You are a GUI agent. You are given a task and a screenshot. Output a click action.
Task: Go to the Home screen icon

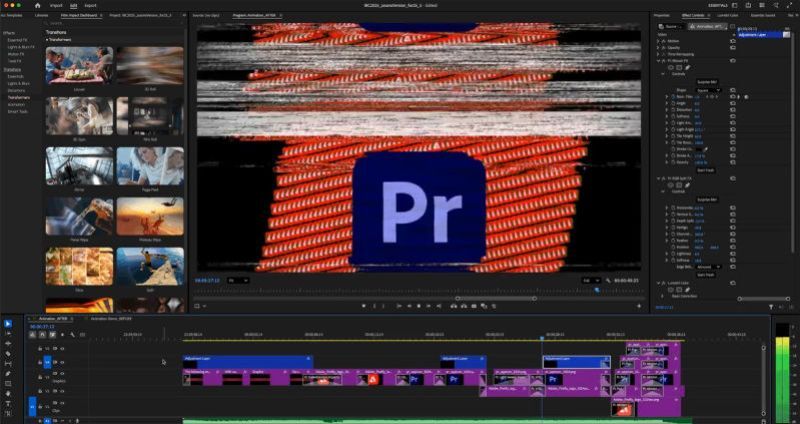(x=37, y=5)
